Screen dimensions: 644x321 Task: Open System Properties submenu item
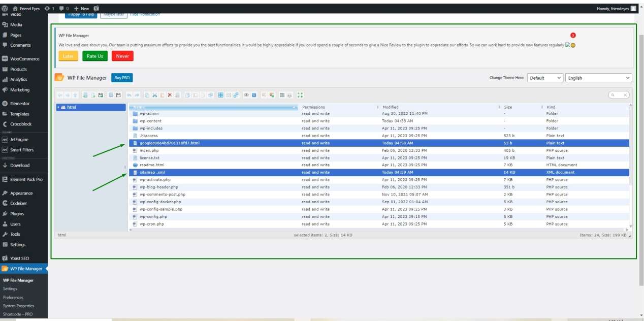19,306
